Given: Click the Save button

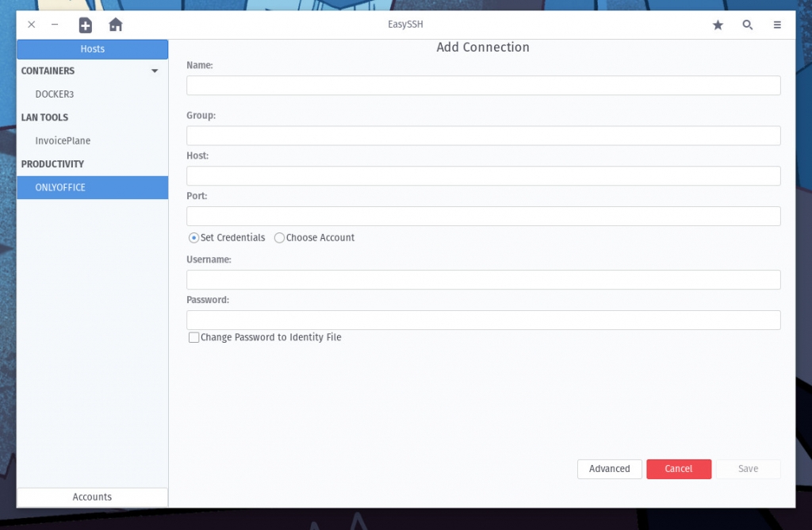Looking at the screenshot, I should [747, 469].
